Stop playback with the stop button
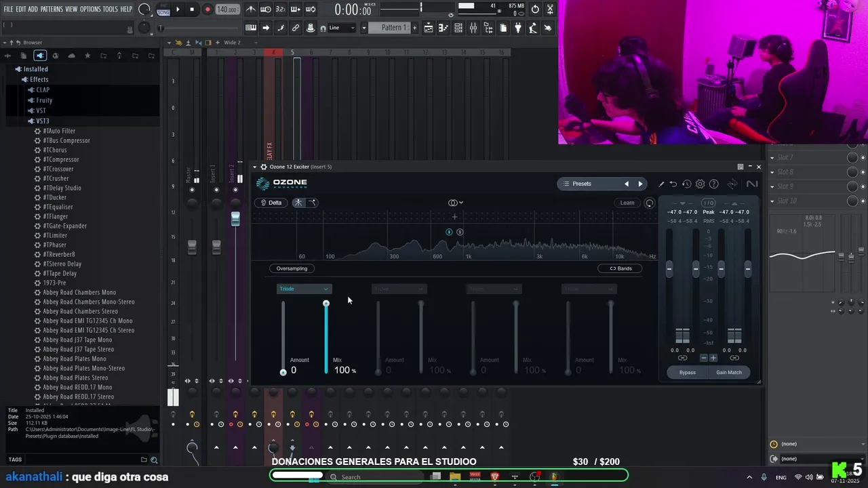The width and height of the screenshot is (868, 488). tap(192, 9)
